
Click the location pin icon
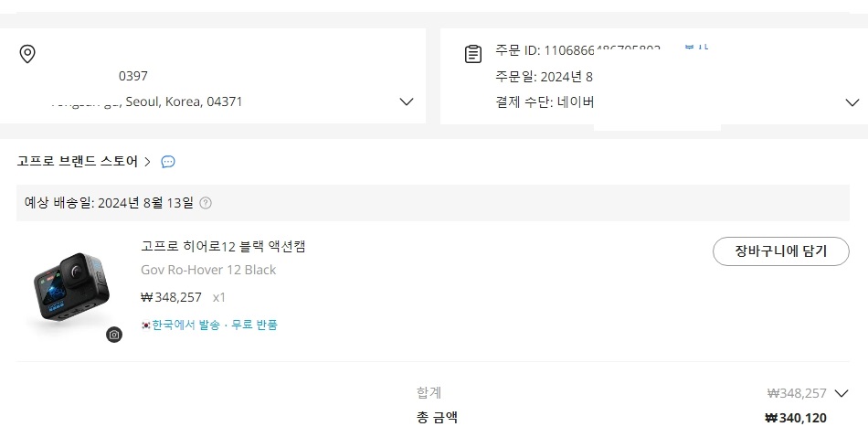(27, 54)
